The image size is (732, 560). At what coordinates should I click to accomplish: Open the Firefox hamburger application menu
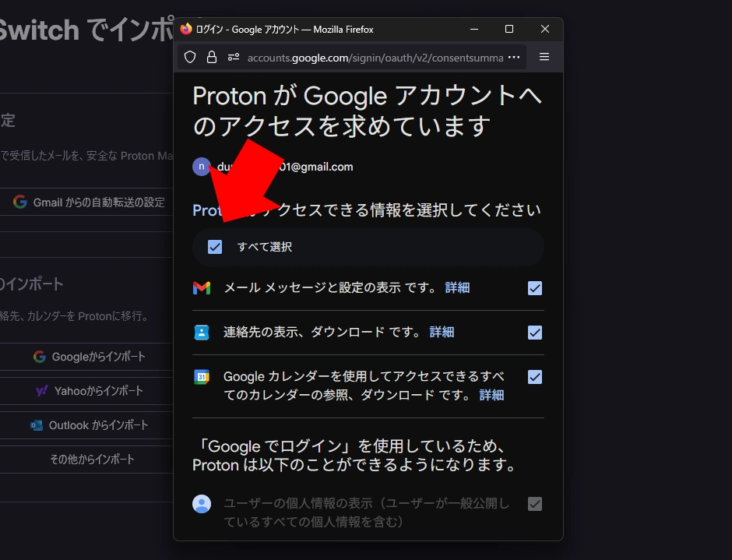click(x=544, y=57)
